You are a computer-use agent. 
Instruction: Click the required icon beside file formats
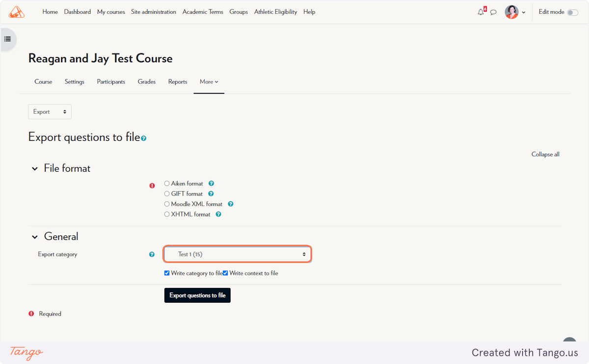click(x=152, y=185)
